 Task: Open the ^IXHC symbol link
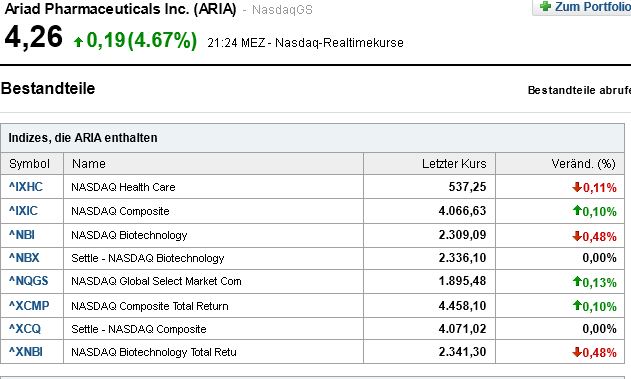[x=26, y=187]
